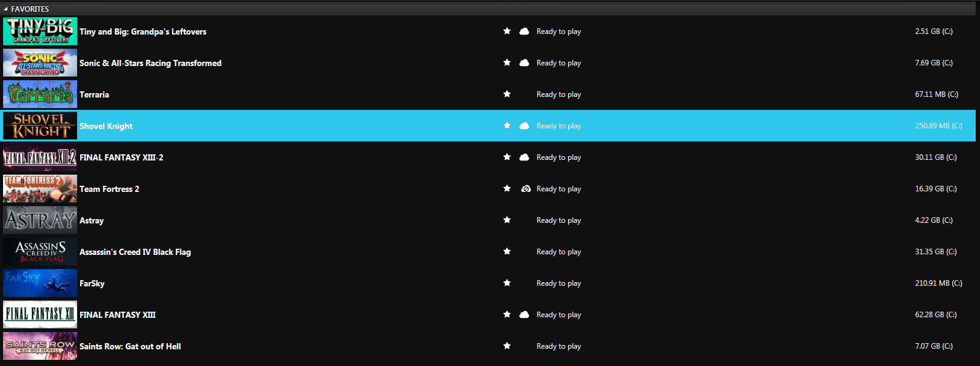Click favorite star for Saints Row
This screenshot has width=980, height=366.
coord(507,346)
